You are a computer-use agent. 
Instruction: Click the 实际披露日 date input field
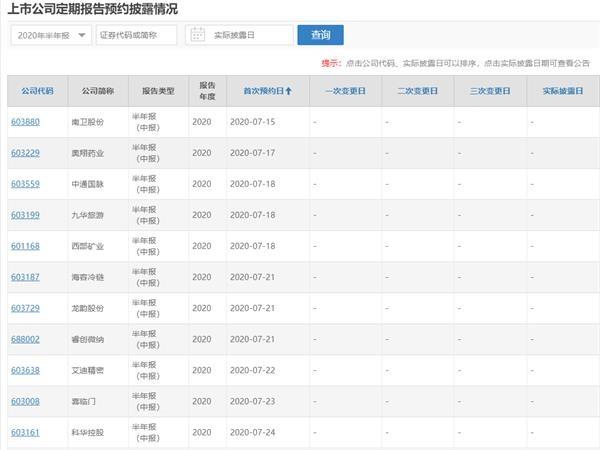point(239,35)
